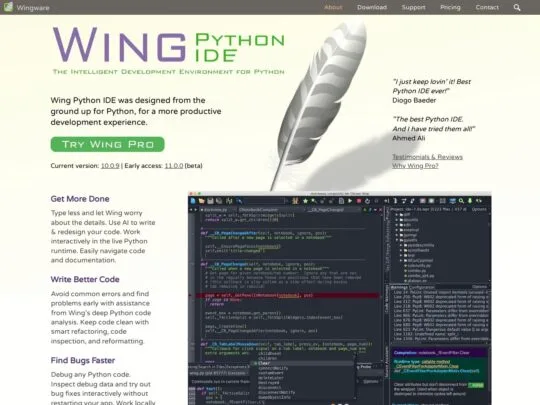Viewport: 540px width, 405px height.
Task: Click the Wingware logo icon
Action: pos(8,7)
